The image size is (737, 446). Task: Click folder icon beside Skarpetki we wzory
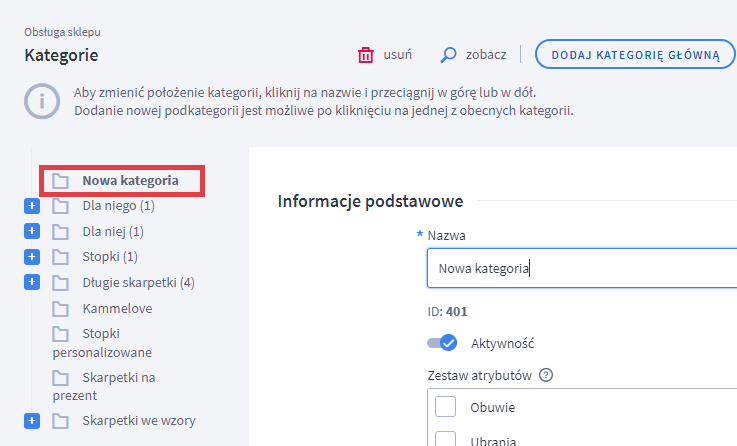pos(60,421)
